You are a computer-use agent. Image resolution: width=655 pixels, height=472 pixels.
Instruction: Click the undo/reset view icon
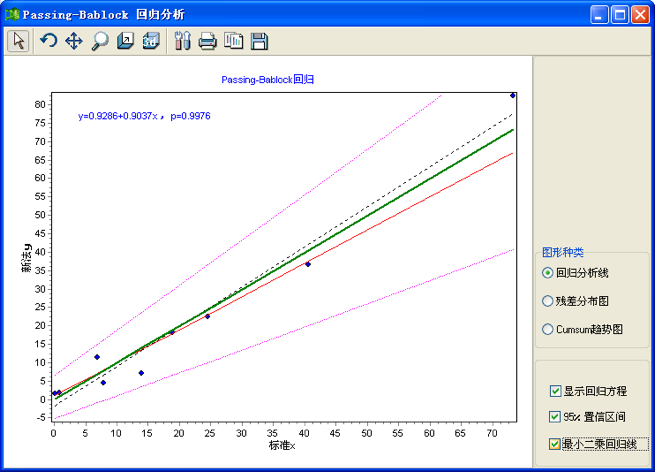click(48, 41)
